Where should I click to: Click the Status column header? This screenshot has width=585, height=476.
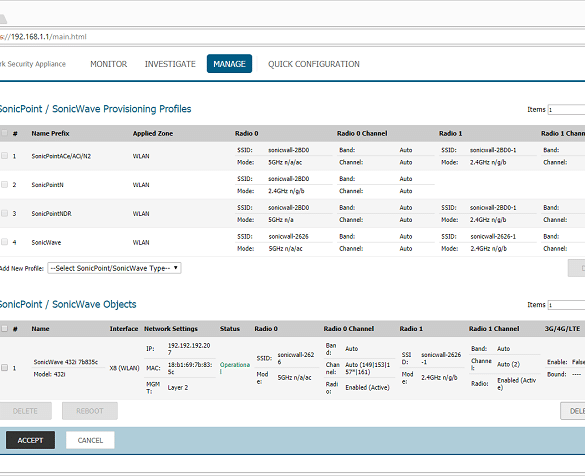(x=230, y=329)
